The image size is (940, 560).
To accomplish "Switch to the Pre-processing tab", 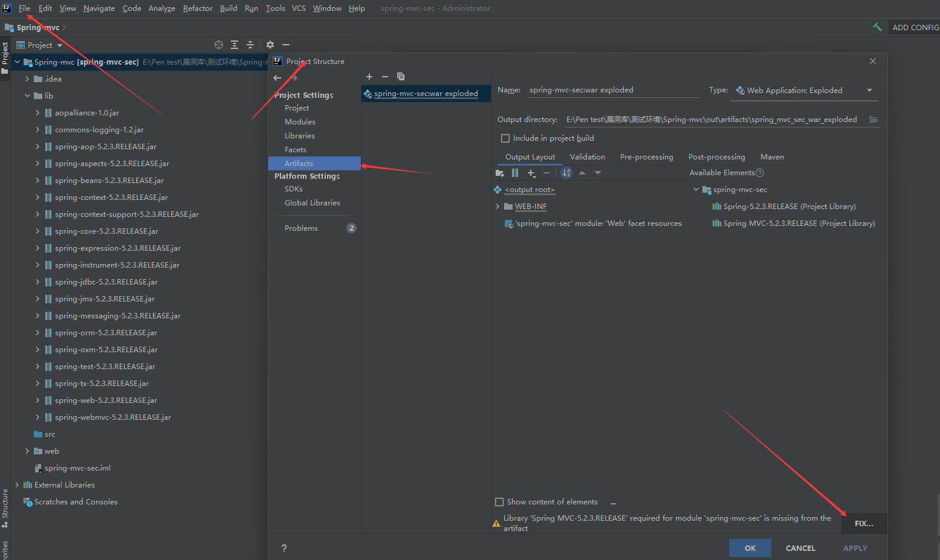I will (646, 157).
